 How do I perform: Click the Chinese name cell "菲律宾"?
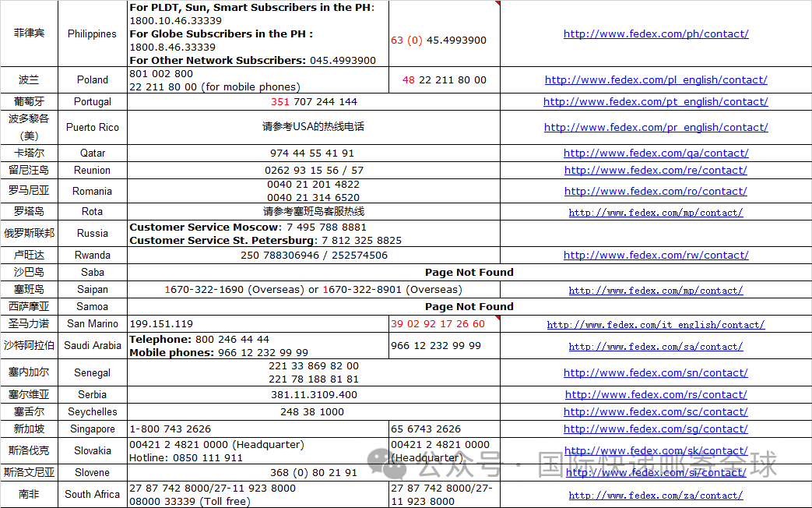29,34
